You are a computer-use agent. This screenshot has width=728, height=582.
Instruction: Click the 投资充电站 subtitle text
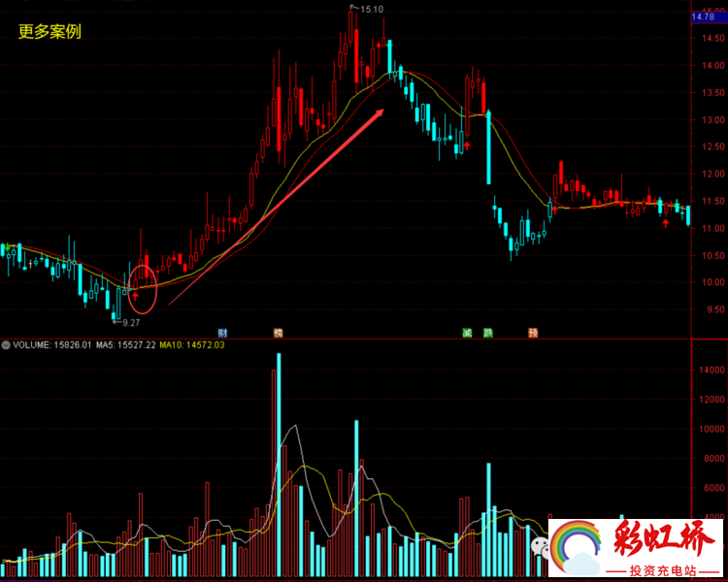[x=664, y=569]
